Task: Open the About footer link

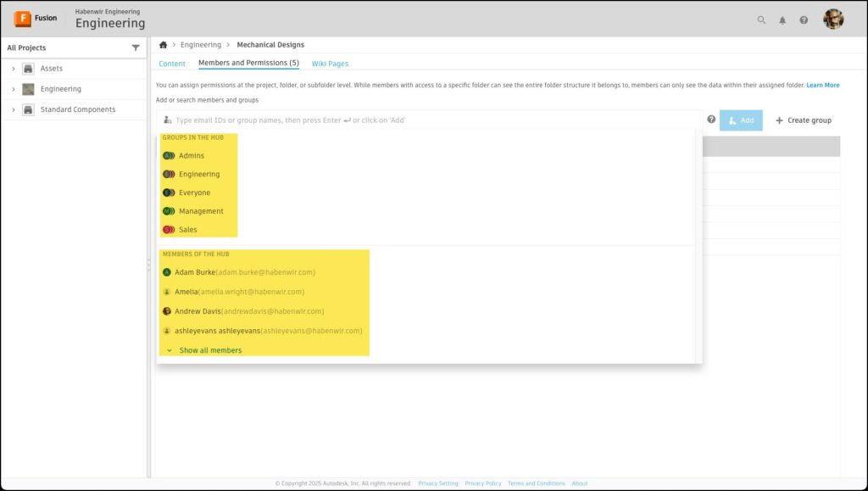Action: 580,483
